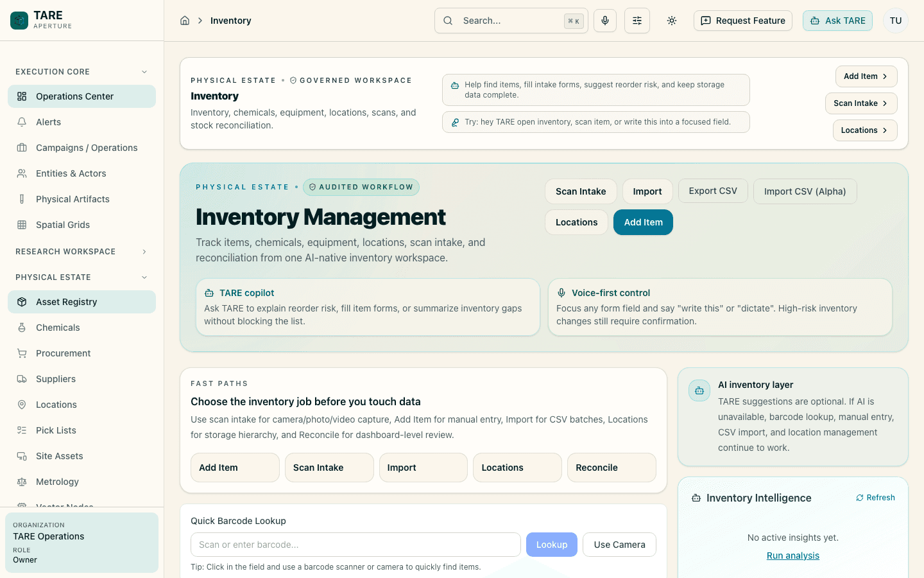Image resolution: width=924 pixels, height=578 pixels.
Task: Click the Voice-first control microphone icon
Action: click(x=561, y=293)
